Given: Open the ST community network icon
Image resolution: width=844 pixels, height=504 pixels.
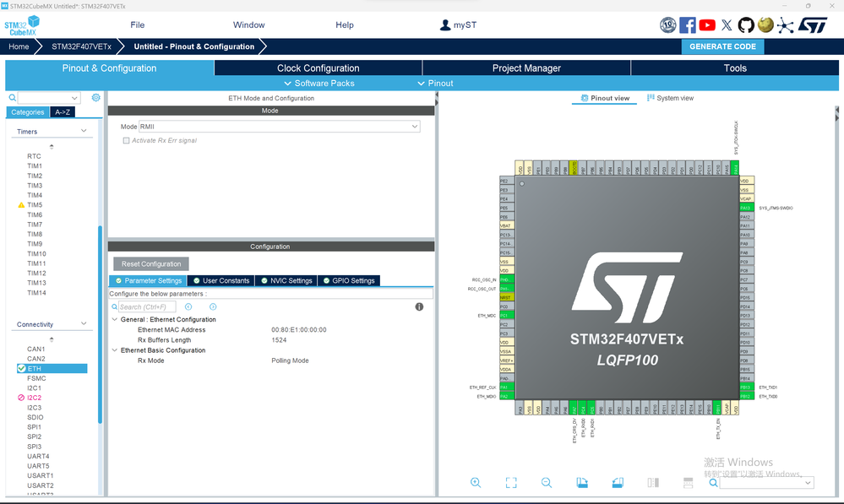Looking at the screenshot, I should coord(786,24).
